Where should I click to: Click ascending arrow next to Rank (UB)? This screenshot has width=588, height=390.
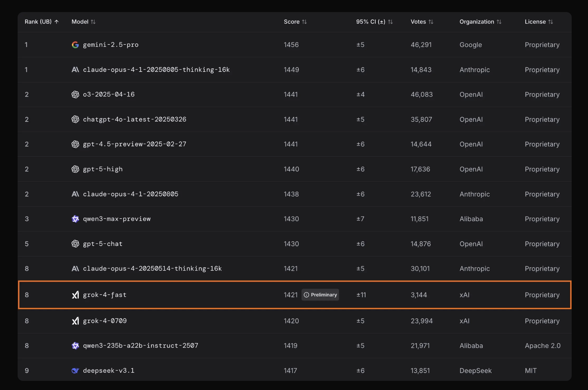57,22
